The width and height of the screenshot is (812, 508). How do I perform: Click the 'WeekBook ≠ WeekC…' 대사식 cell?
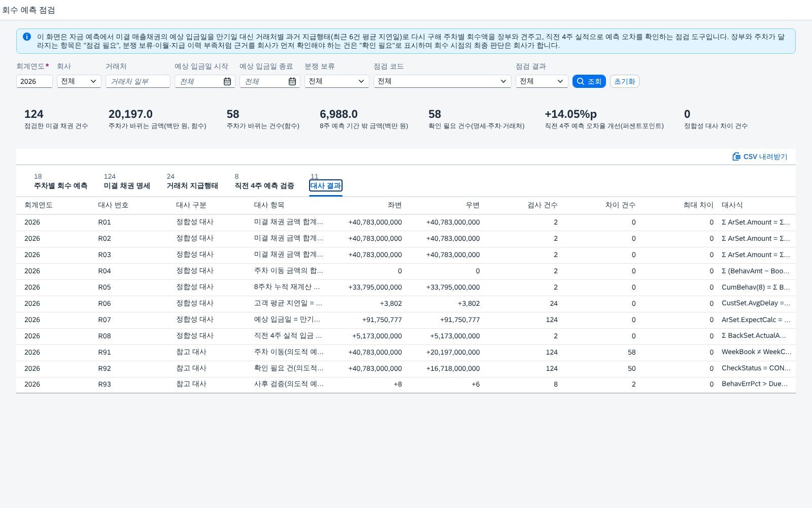tap(756, 352)
